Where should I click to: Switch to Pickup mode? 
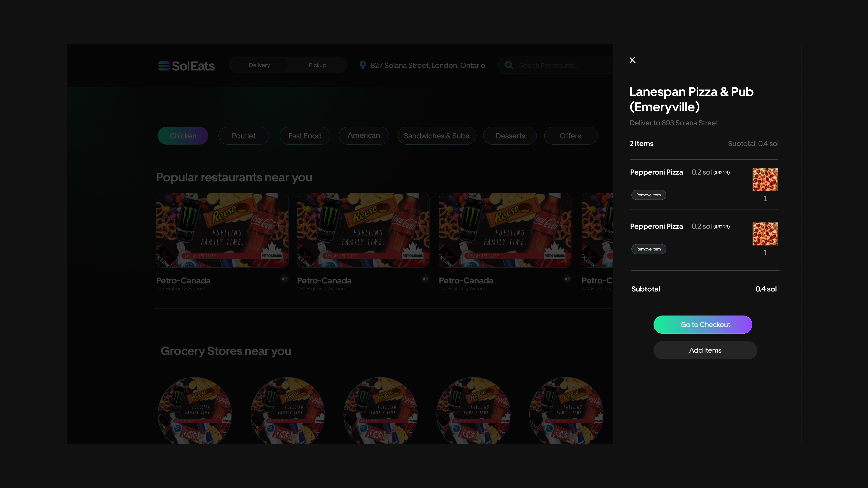tap(317, 65)
